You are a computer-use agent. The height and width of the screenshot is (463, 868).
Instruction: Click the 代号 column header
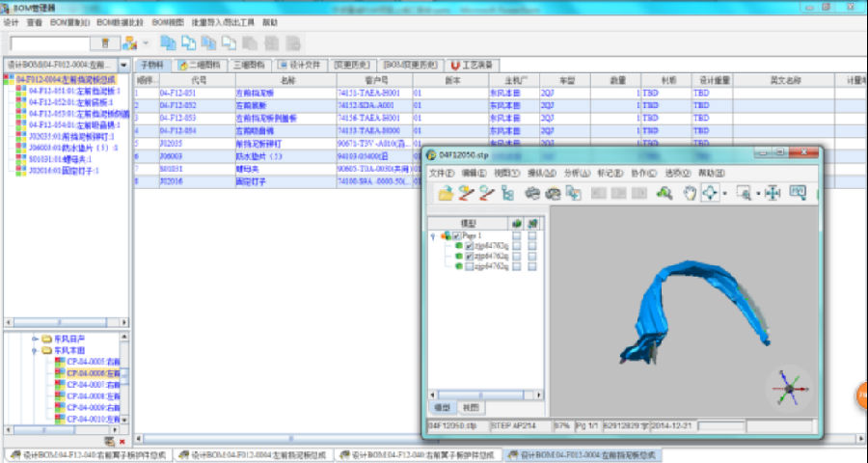198,80
